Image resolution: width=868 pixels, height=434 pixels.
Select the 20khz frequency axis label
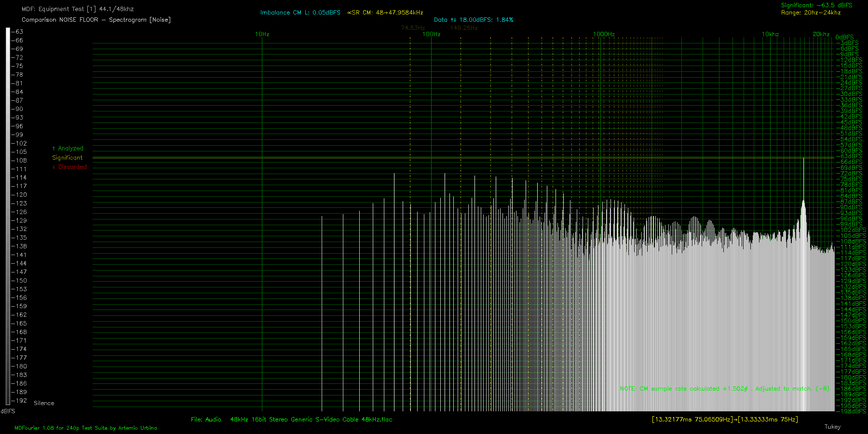pyautogui.click(x=821, y=34)
